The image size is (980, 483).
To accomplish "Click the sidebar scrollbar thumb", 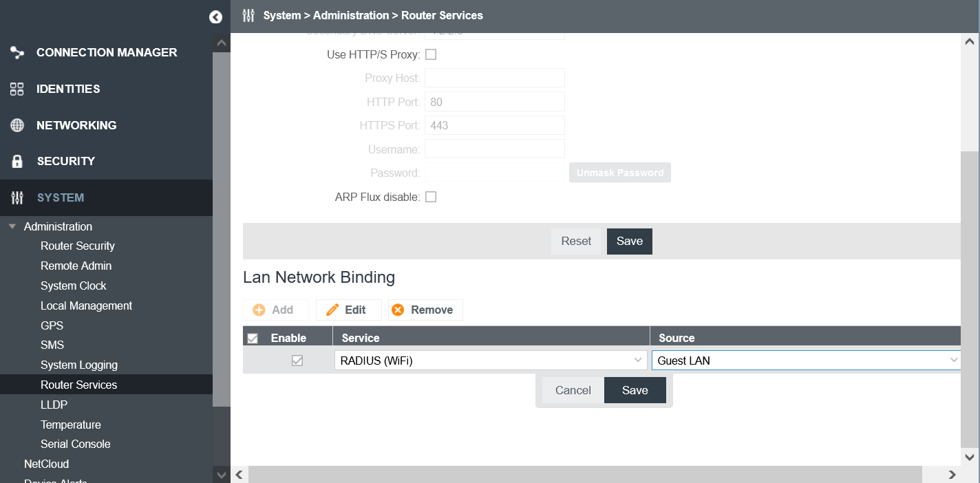I will (x=222, y=229).
